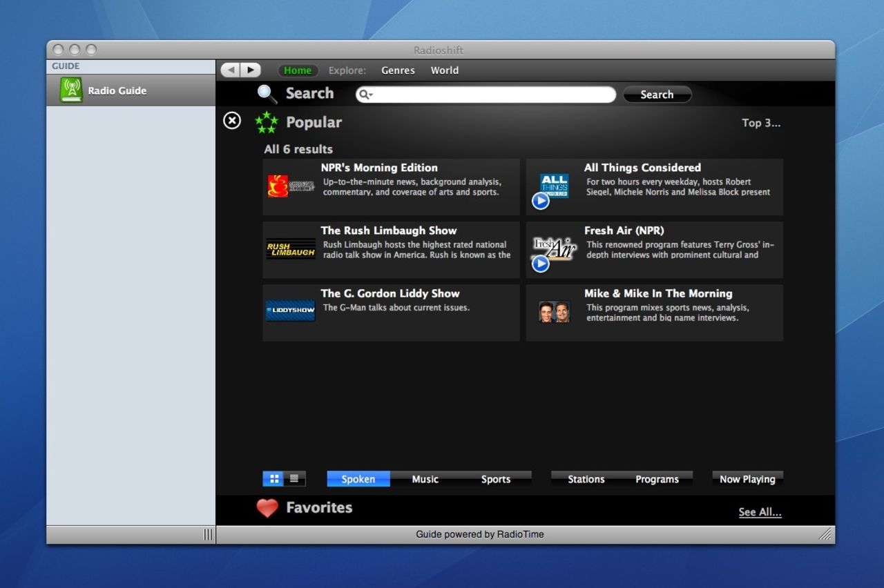The height and width of the screenshot is (588, 884).
Task: Close the Popular section with X icon
Action: tap(232, 121)
